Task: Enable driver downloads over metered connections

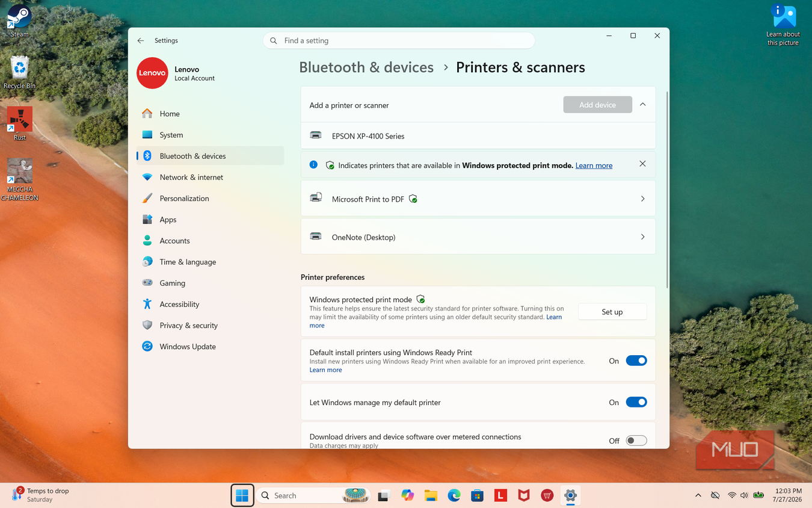Action: tap(636, 441)
